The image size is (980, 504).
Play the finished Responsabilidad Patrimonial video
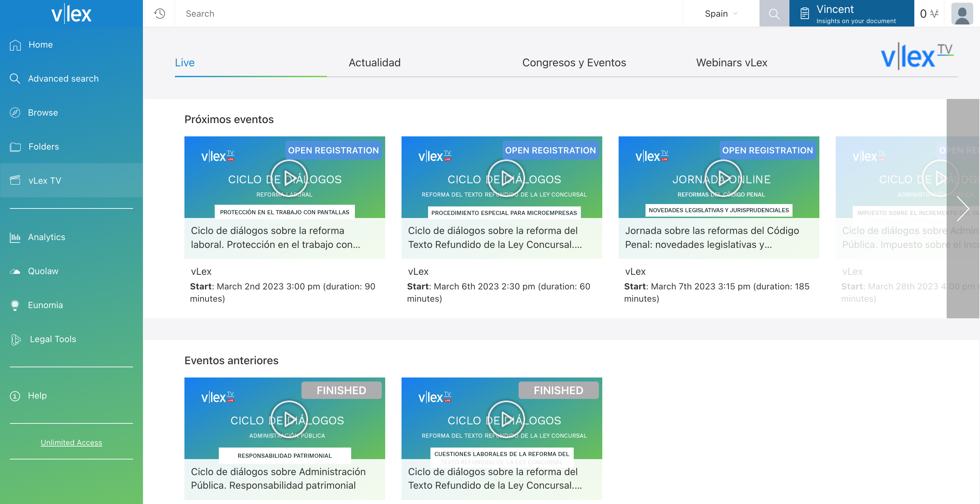289,419
